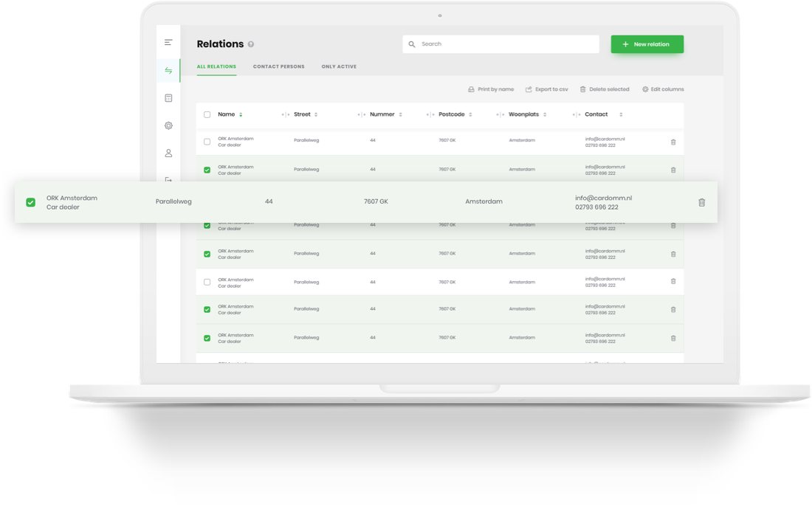The width and height of the screenshot is (812, 512).
Task: Open Edit columns
Action: coord(663,89)
